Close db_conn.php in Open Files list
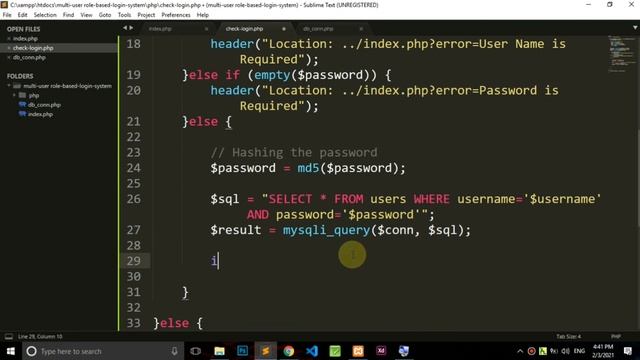This screenshot has height=360, width=640. 9,57
